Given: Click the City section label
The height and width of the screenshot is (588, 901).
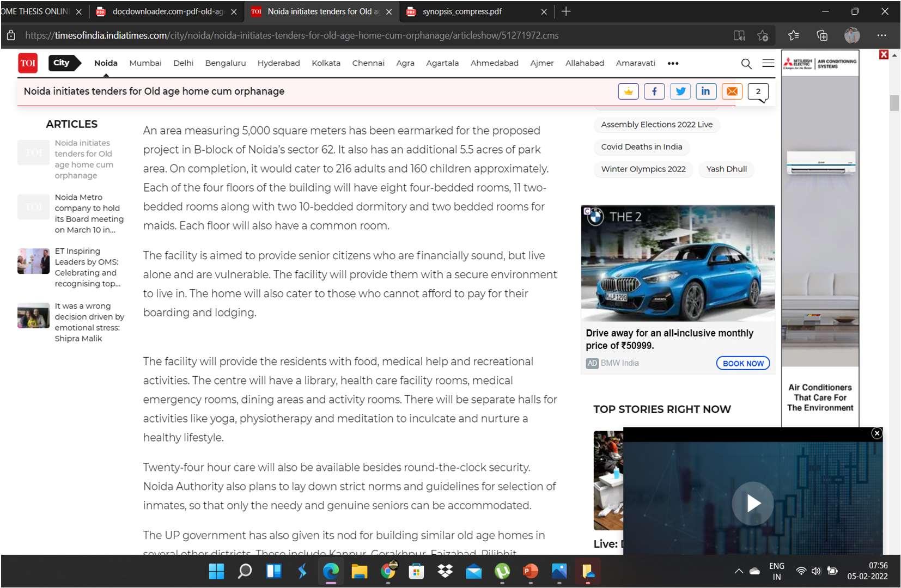Looking at the screenshot, I should [64, 63].
